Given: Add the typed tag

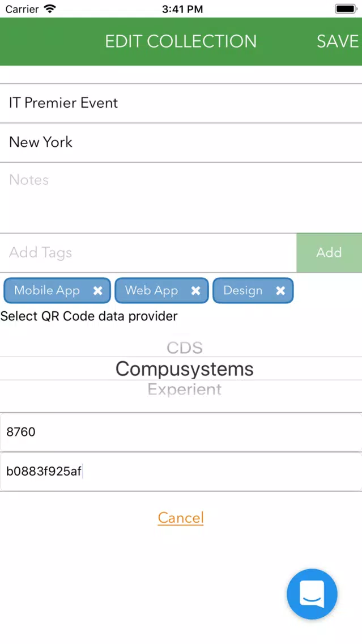Looking at the screenshot, I should [x=329, y=253].
